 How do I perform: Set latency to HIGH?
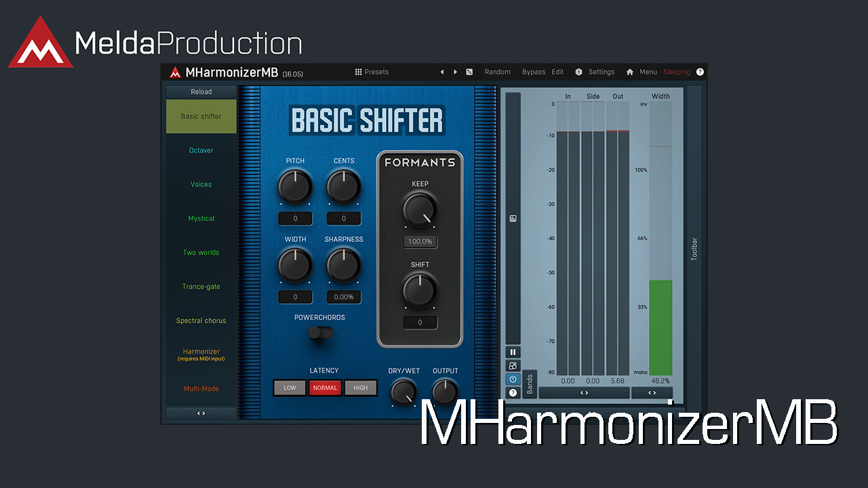[360, 388]
